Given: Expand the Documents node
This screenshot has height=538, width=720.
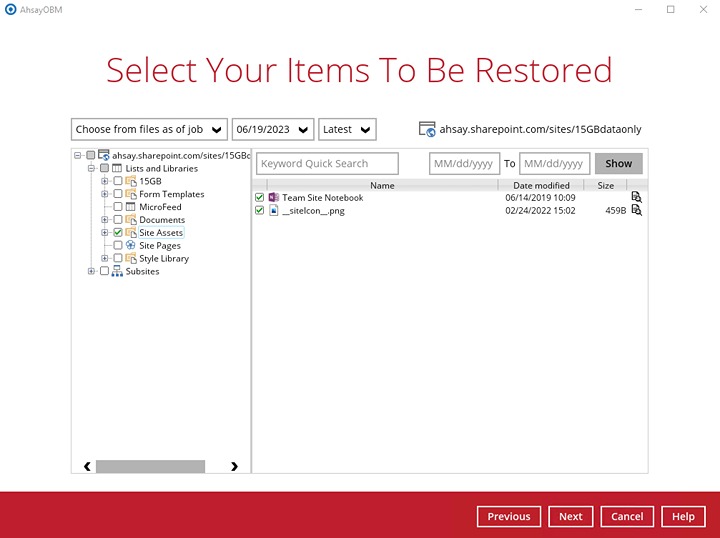Looking at the screenshot, I should pos(105,219).
